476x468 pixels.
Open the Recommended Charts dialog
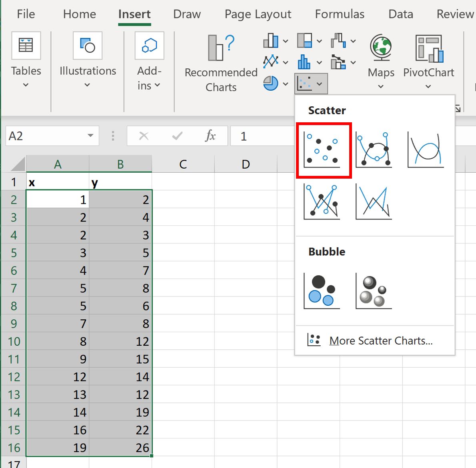tap(221, 62)
